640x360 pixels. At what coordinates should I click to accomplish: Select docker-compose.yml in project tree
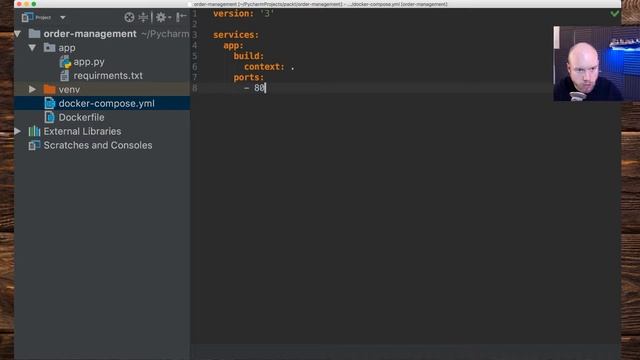106,103
